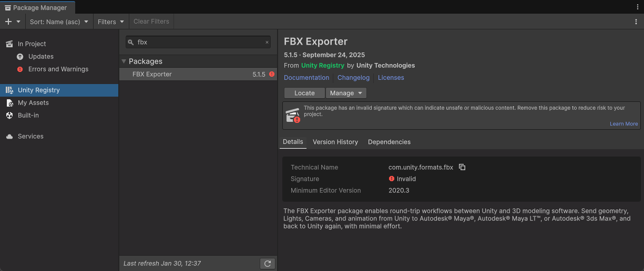Viewport: 644px width, 271px height.
Task: Open the Learn More link
Action: [x=623, y=124]
